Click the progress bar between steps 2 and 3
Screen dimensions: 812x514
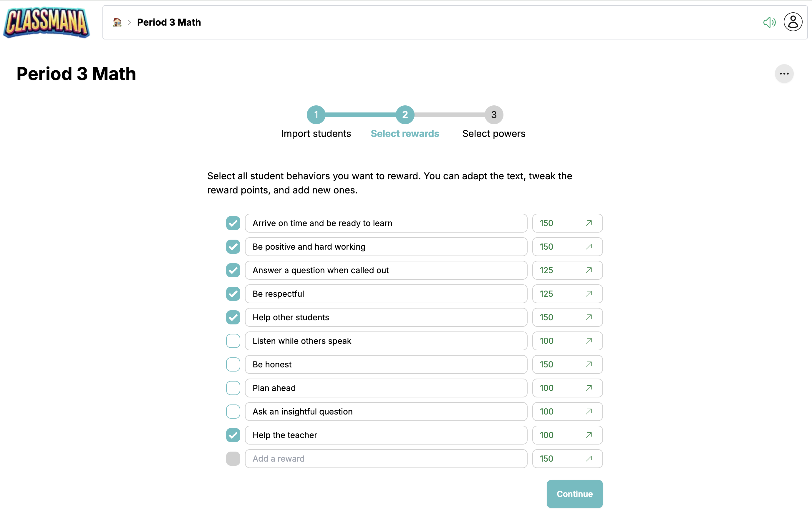[x=450, y=115]
